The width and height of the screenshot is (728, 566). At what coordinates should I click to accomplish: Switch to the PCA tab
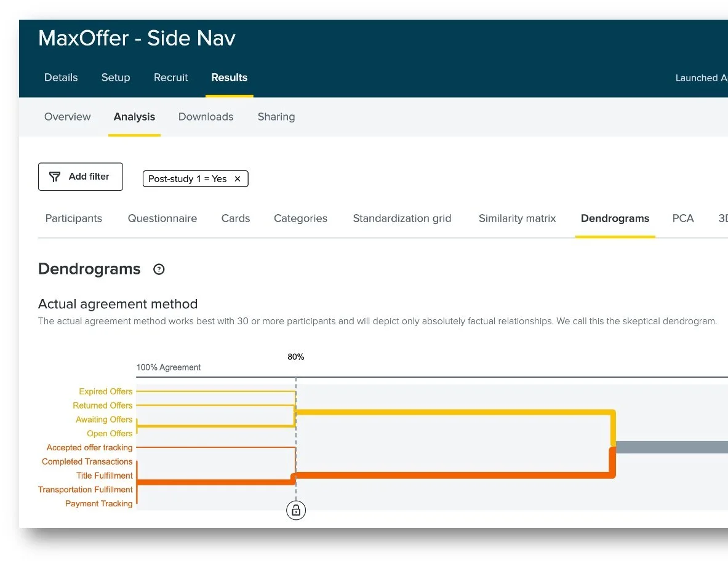(683, 218)
